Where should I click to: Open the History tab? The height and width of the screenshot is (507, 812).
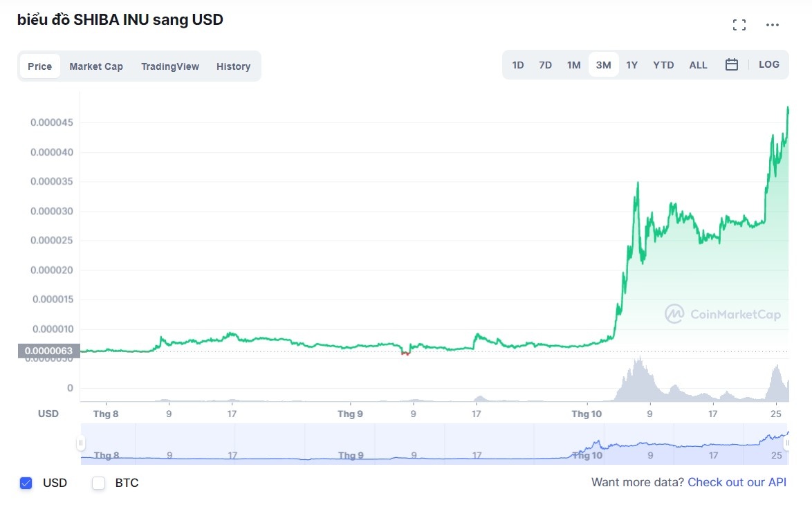click(233, 66)
